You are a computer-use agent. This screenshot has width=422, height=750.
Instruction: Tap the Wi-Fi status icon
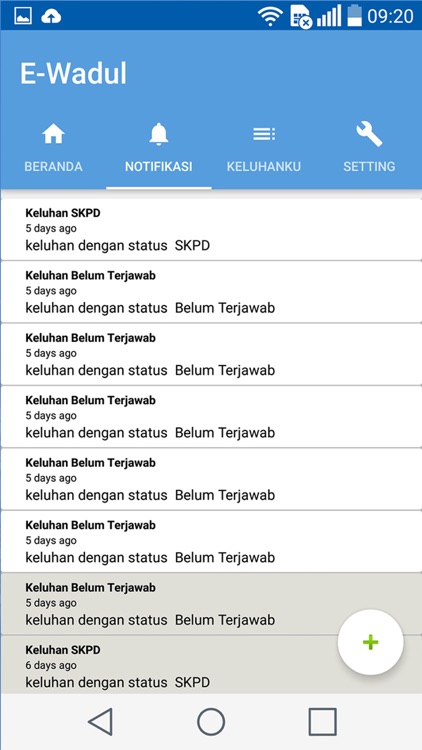(x=270, y=16)
